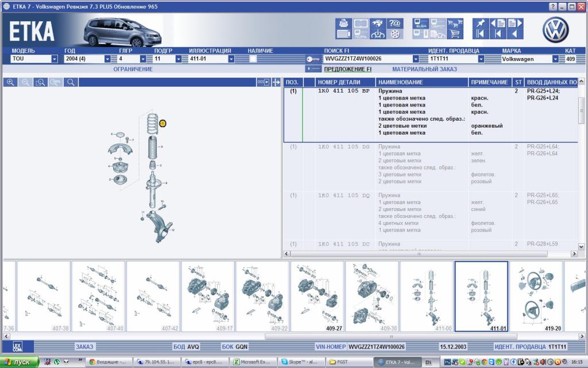
Task: Open the ПОИСК FI VIN dropdown
Action: [416, 59]
